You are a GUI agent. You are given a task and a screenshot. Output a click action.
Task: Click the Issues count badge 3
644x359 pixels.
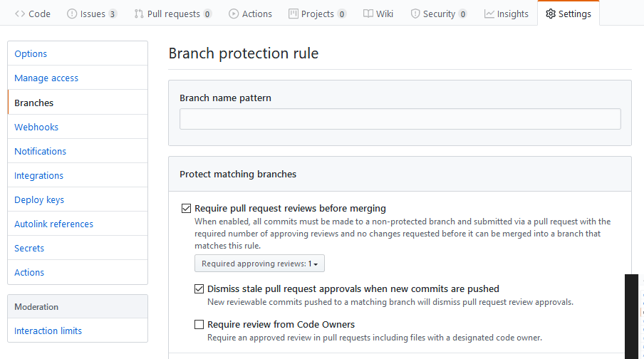[112, 14]
